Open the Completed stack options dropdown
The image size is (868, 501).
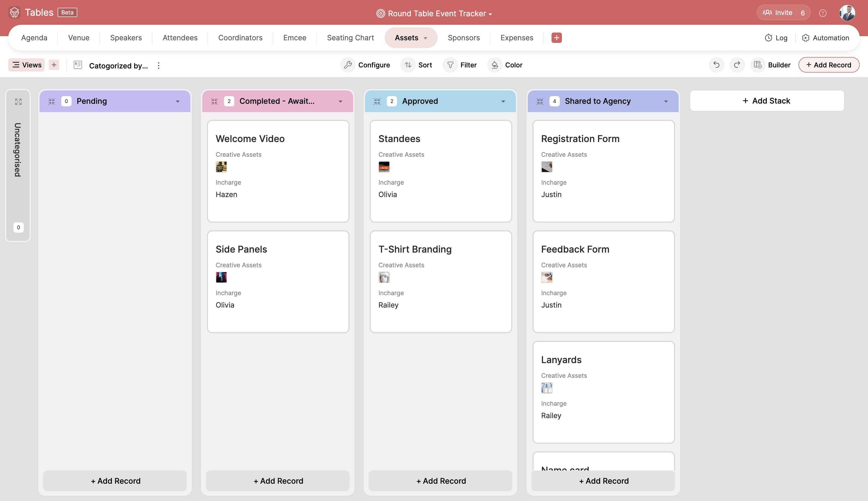[x=340, y=101]
